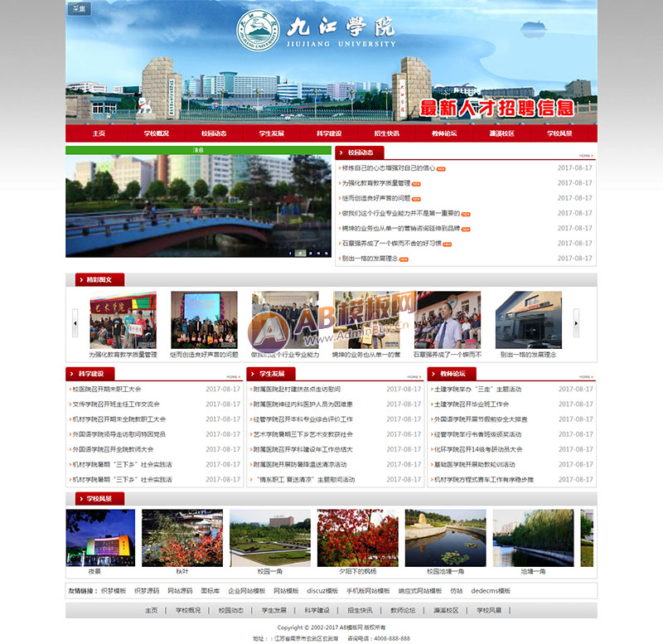The height and width of the screenshot is (644, 663).
Task: Open the 主页 item in red navigation bar
Action: 99,133
